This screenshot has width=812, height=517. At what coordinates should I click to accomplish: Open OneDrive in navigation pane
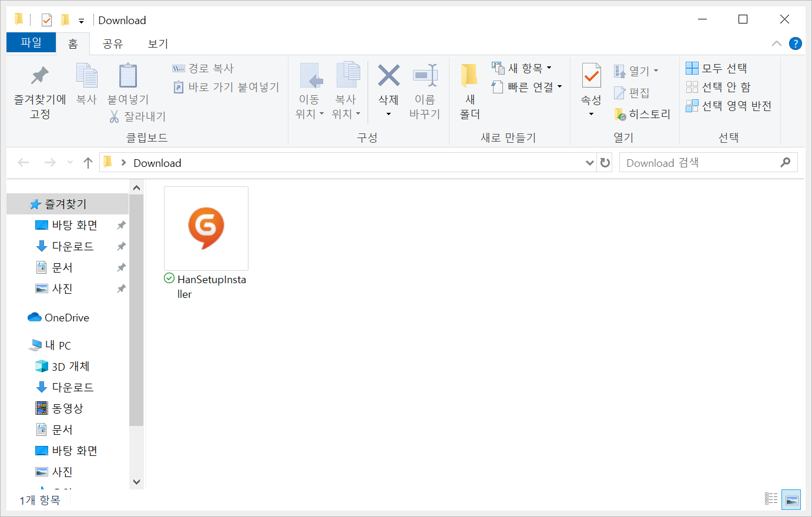68,317
